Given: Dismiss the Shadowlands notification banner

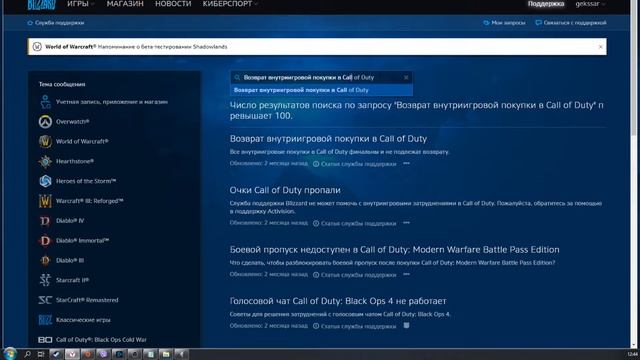Looking at the screenshot, I should pos(600,47).
